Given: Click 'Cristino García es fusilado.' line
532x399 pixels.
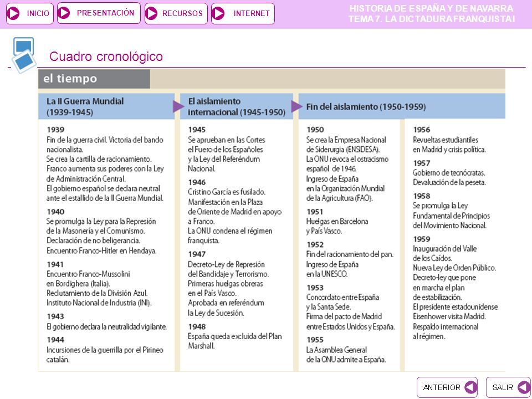Looking at the screenshot, I should pyautogui.click(x=227, y=192).
